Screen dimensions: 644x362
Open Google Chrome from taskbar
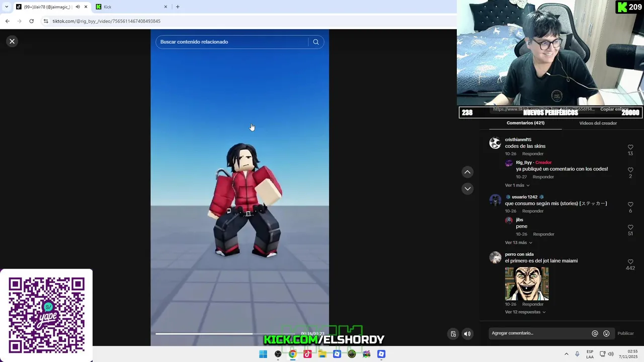[292, 354]
